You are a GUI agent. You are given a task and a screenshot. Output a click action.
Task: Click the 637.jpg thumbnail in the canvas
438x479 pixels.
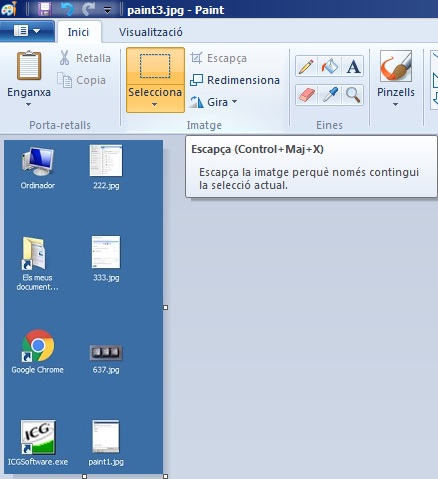106,353
